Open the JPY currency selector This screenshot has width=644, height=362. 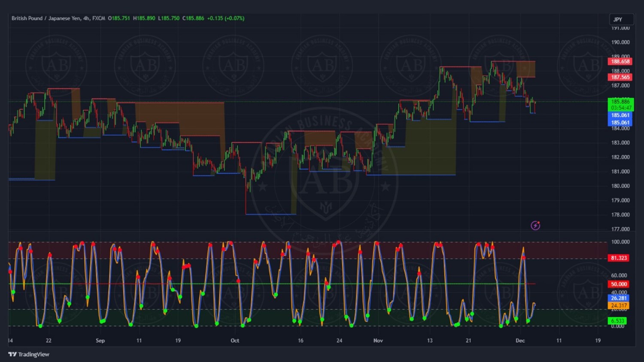click(x=621, y=20)
